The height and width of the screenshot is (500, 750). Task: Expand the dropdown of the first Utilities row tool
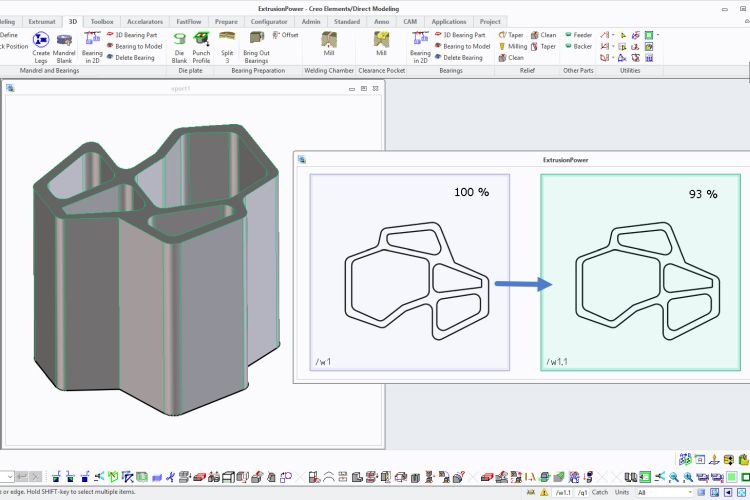tap(613, 35)
